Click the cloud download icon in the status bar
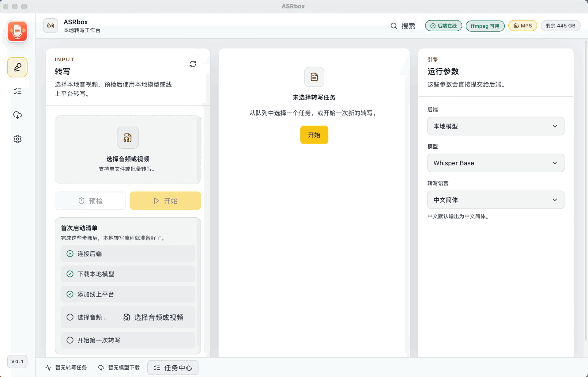588x377 pixels. point(101,367)
